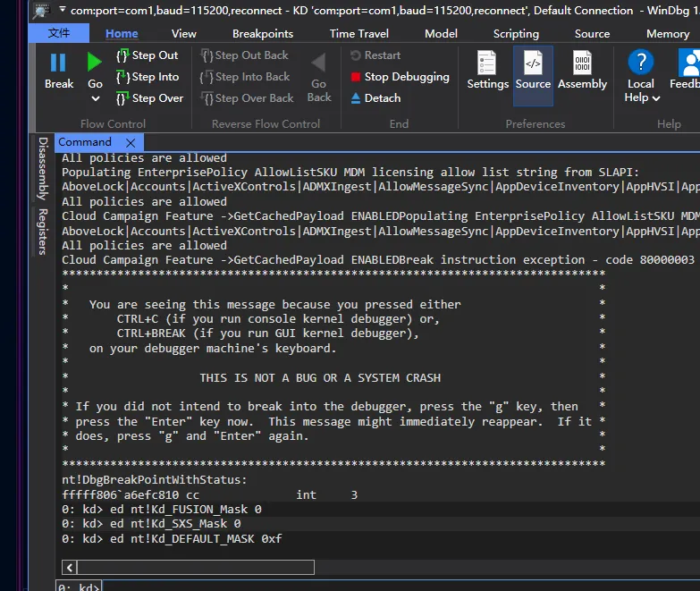The height and width of the screenshot is (591, 700).
Task: Click the horizontal scrollbar left arrow
Action: (x=70, y=568)
